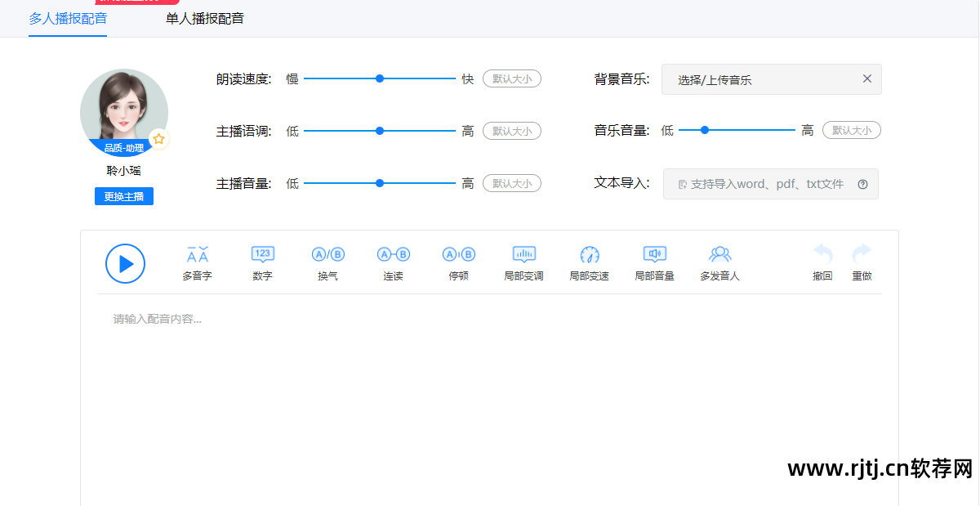Redo with the 重做 arrow
Image resolution: width=980 pixels, height=506 pixels.
coord(862,263)
